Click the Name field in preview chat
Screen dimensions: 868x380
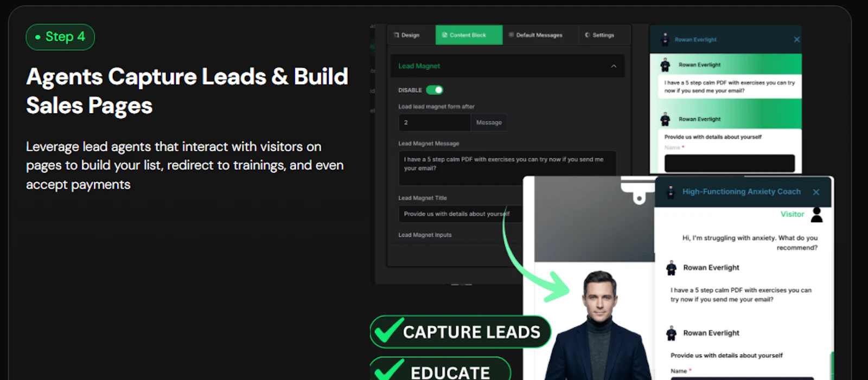click(x=730, y=163)
